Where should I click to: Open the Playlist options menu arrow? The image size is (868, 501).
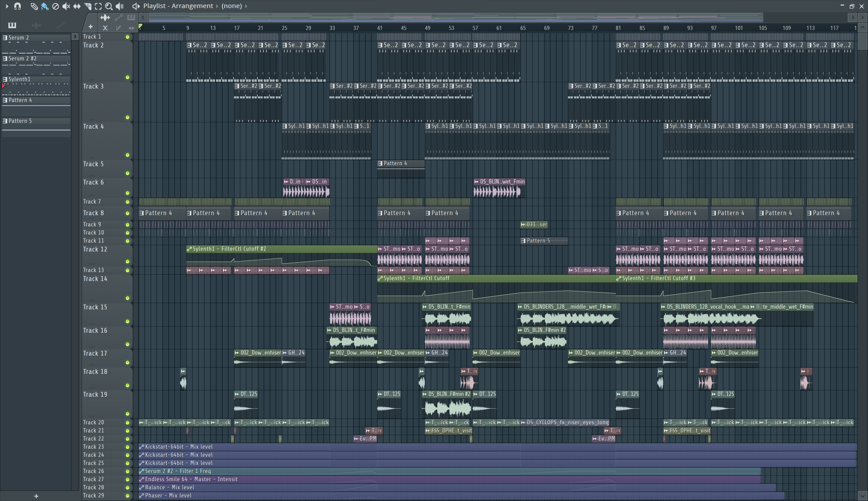(7, 6)
